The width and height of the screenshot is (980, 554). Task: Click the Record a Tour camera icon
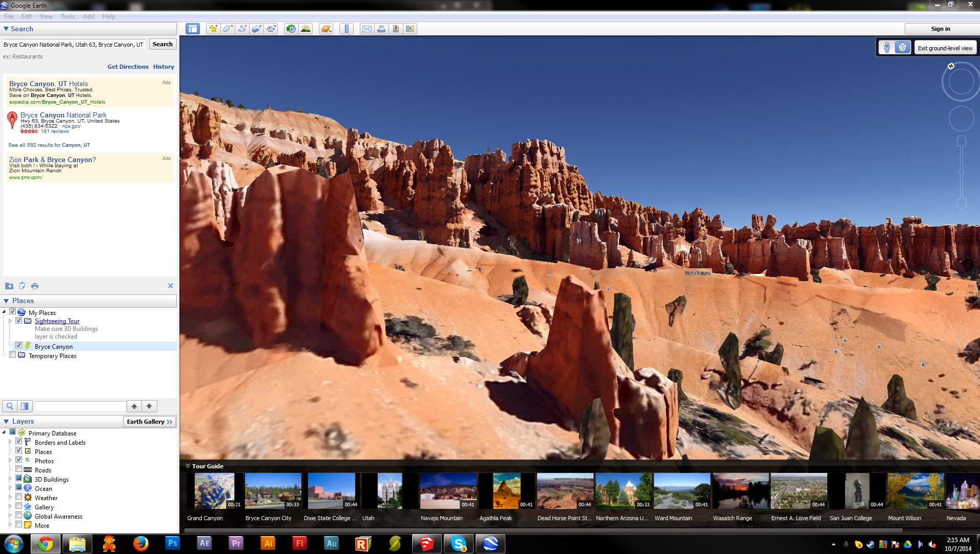click(x=271, y=29)
